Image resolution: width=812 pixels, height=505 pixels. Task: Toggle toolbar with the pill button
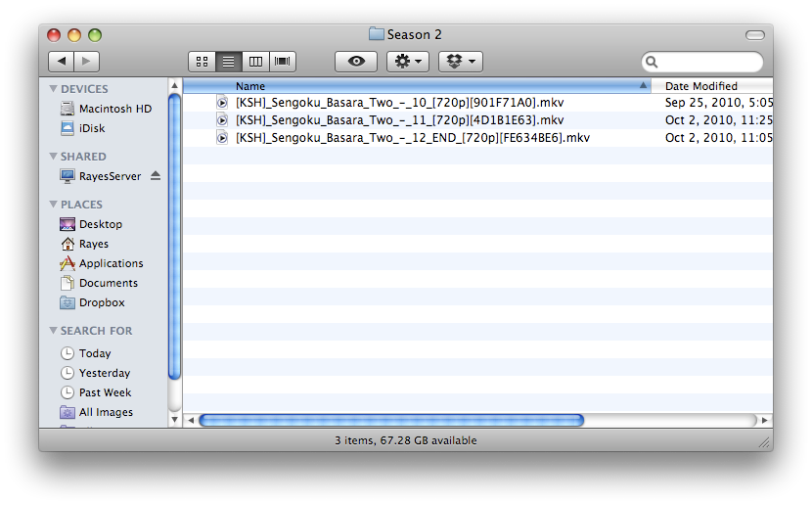point(755,35)
